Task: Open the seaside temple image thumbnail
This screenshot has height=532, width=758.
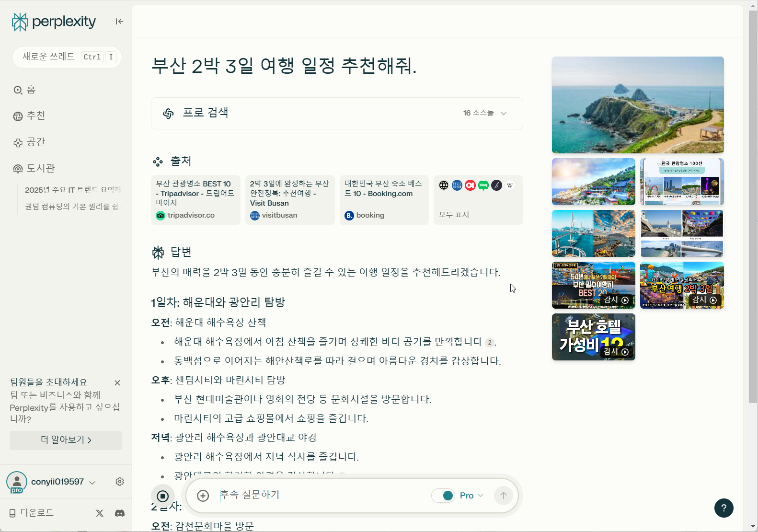Action: (x=594, y=182)
